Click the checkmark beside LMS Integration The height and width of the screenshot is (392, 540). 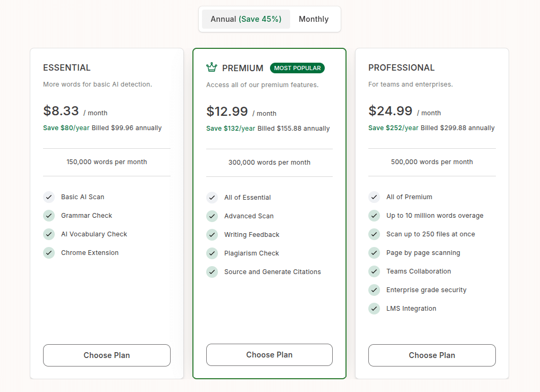pos(374,309)
